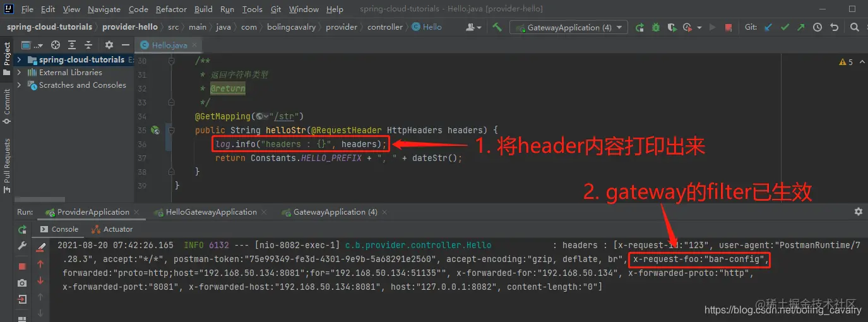Click red up arrow in console
Screen dimensions: 868x322
(x=41, y=264)
